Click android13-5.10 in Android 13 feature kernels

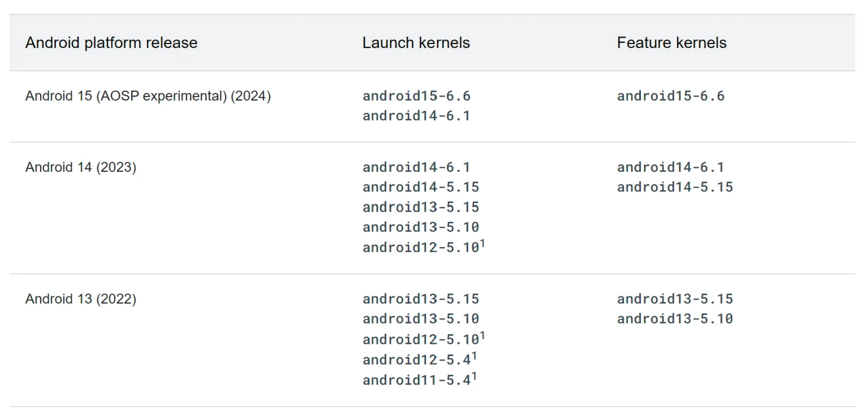tap(675, 319)
